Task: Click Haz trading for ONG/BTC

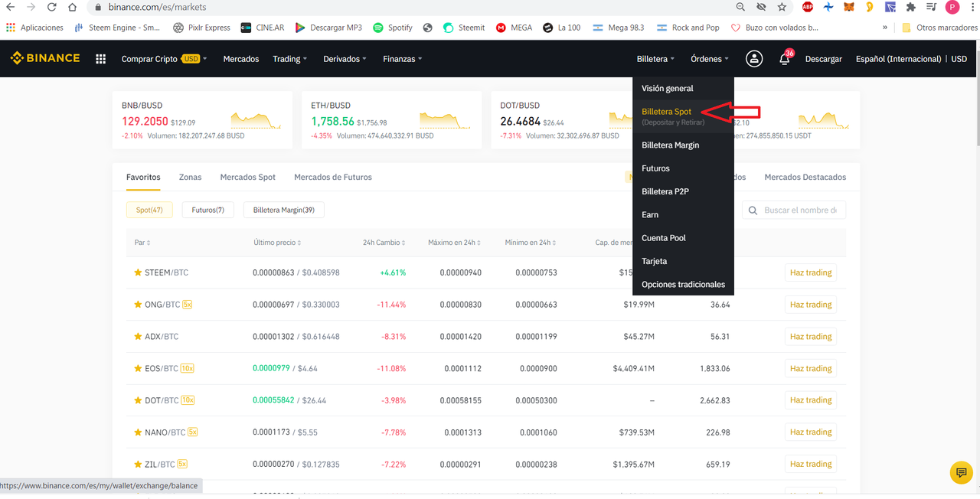Action: pos(811,305)
